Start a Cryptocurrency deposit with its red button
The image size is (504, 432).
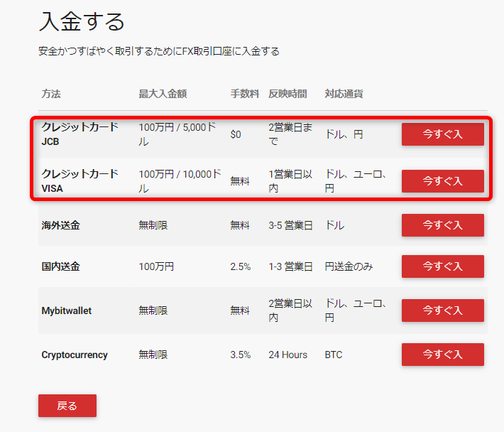point(442,355)
